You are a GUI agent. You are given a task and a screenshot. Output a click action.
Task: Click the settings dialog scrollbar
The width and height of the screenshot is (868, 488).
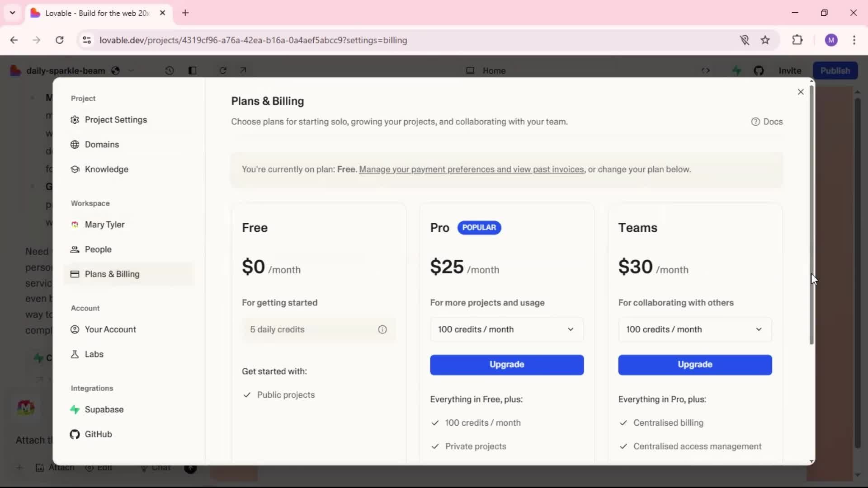click(x=811, y=215)
